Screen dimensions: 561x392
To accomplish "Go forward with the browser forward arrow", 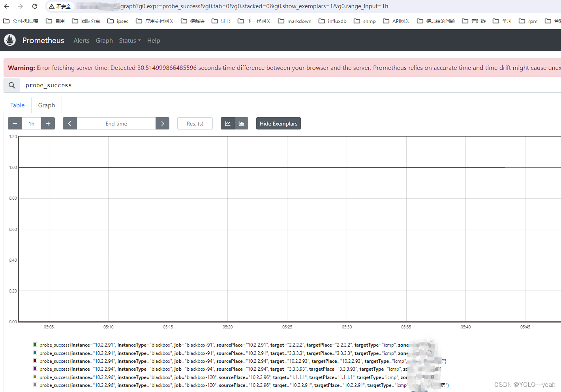I will coord(21,6).
